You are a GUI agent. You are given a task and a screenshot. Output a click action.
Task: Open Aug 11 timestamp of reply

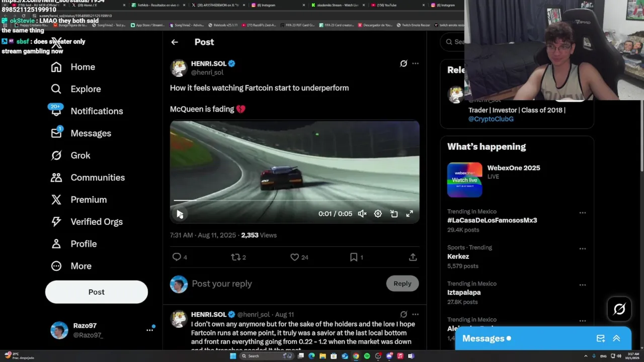point(284,315)
